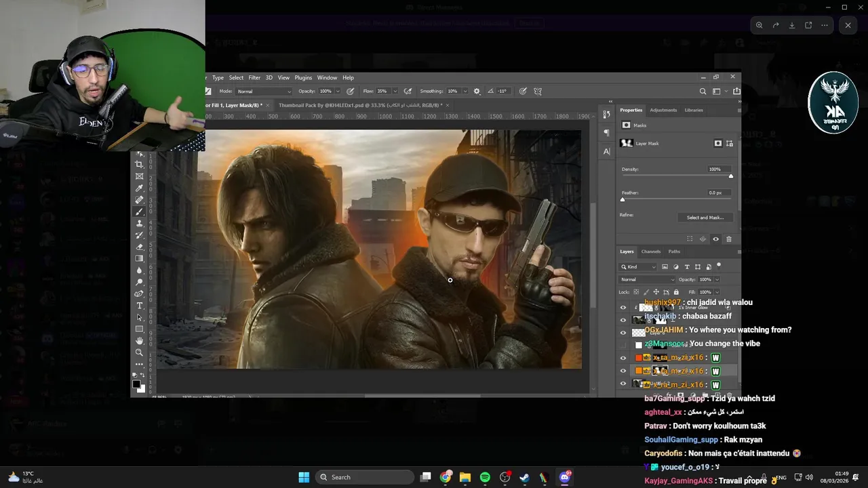Screen dimensions: 868x488
Task: Click the Windows Start button
Action: (x=304, y=477)
